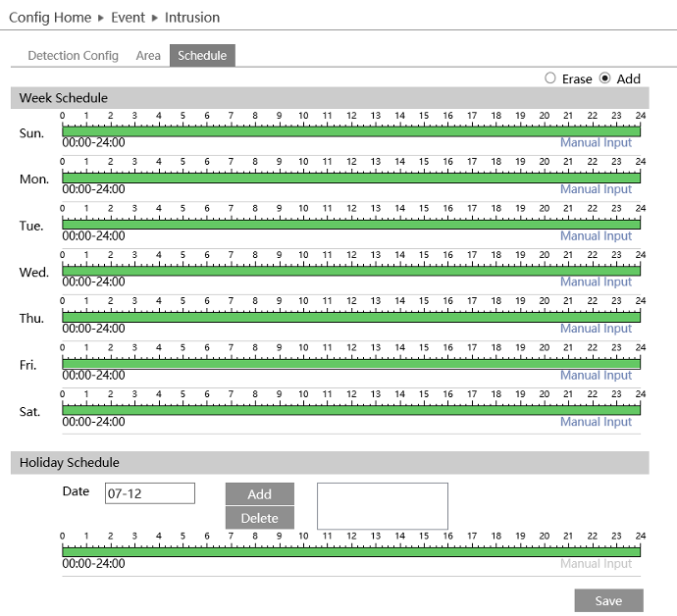Open Manual Input for Friday
The width and height of the screenshot is (677, 616).
pyautogui.click(x=596, y=376)
